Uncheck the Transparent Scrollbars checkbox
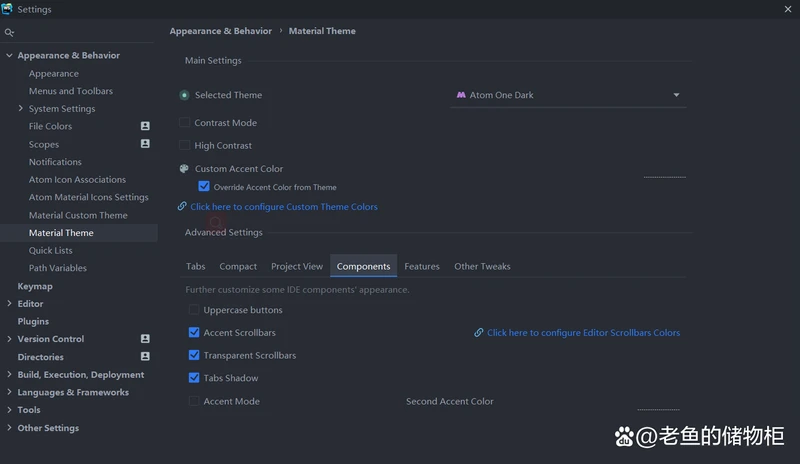The height and width of the screenshot is (464, 800). pos(194,355)
